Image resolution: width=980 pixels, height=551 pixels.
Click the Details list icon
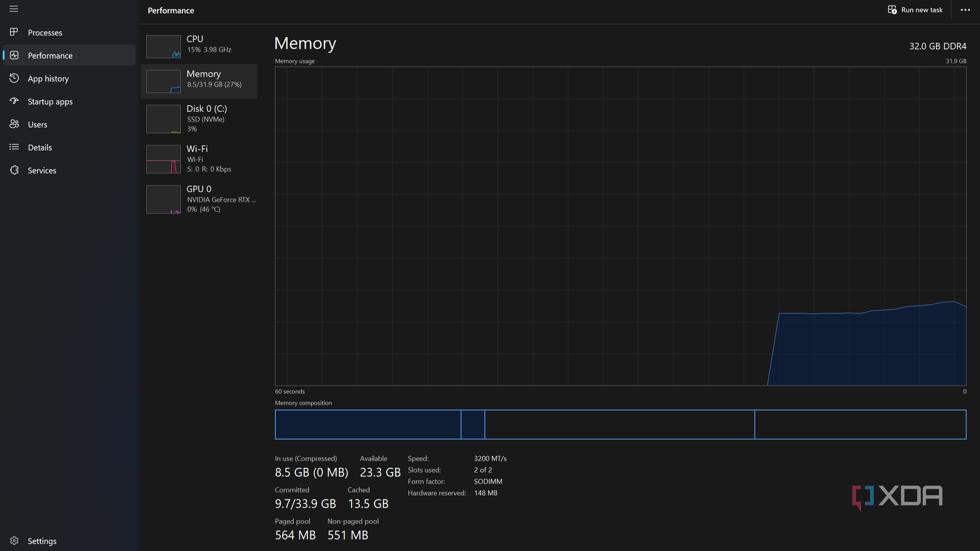click(x=14, y=147)
